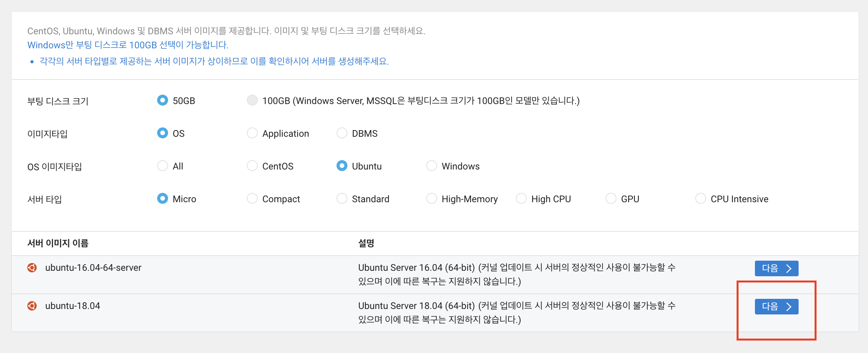Click the bulleted notice about server images per type
The width and height of the screenshot is (868, 353).
click(214, 61)
